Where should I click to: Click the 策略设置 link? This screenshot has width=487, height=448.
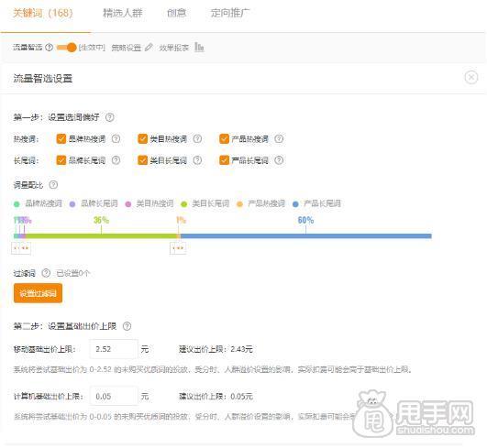[126, 48]
